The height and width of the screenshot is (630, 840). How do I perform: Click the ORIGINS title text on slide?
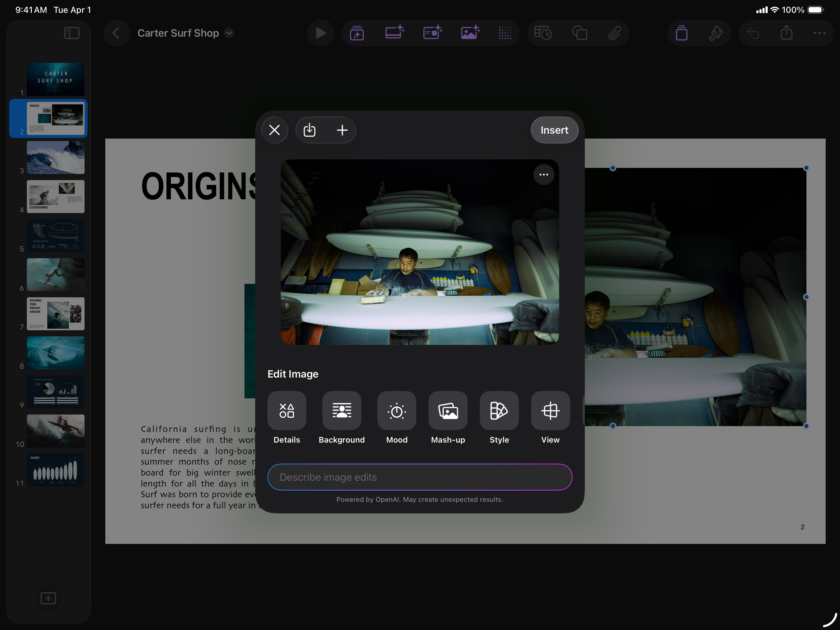click(198, 186)
